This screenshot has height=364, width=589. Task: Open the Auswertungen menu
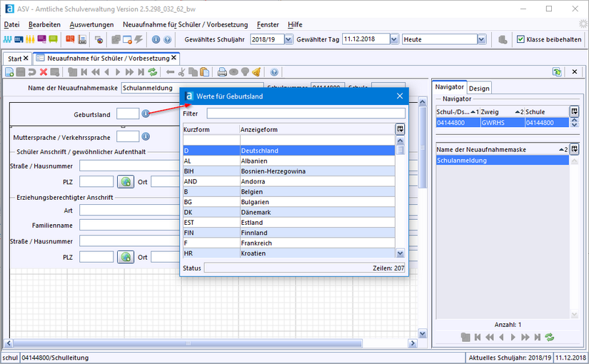[x=91, y=24]
